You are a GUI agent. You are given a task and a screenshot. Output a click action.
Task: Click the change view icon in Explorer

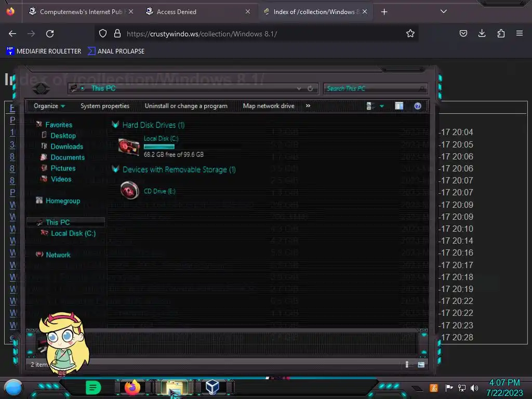click(x=370, y=106)
